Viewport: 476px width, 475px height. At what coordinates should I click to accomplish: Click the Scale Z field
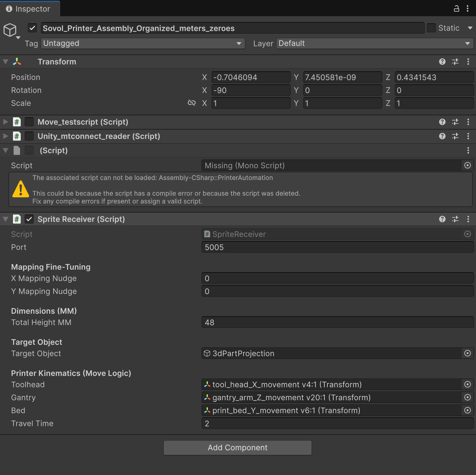(434, 103)
